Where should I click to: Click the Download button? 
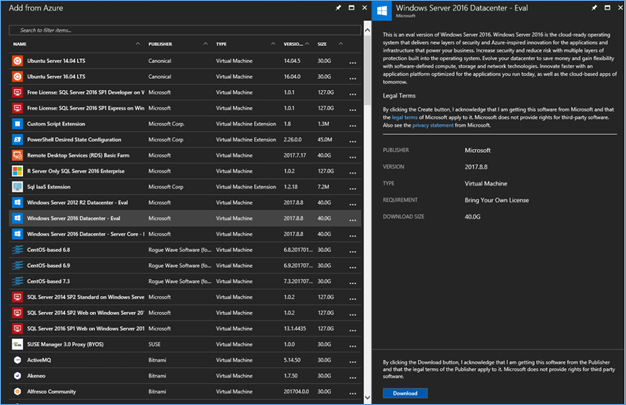coord(405,393)
